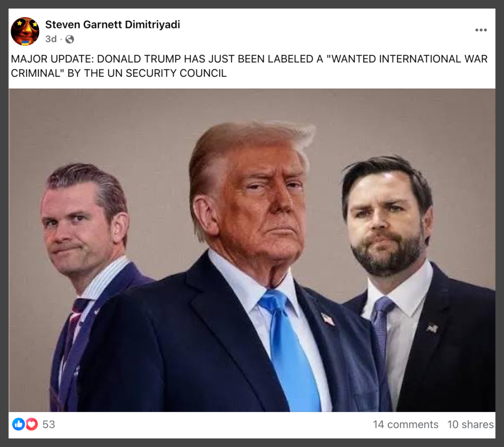Open Steven Garnett Dimitriyadi's profile name link
Image resolution: width=504 pixels, height=447 pixels.
pos(113,25)
